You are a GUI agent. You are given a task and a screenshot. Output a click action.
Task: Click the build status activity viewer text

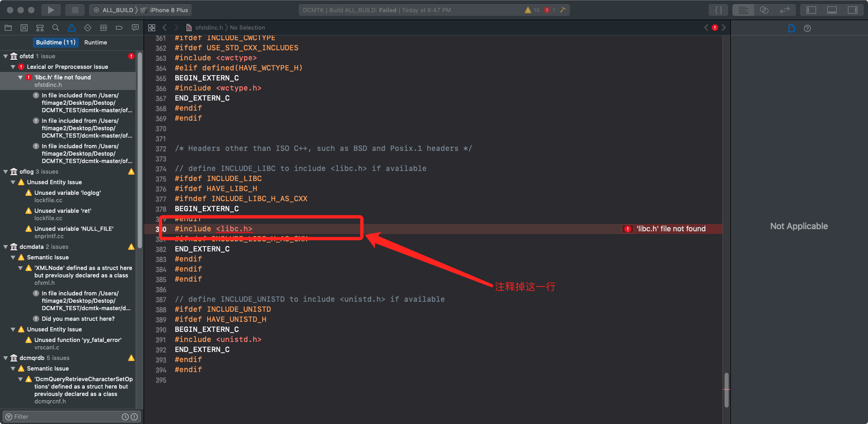(x=377, y=10)
